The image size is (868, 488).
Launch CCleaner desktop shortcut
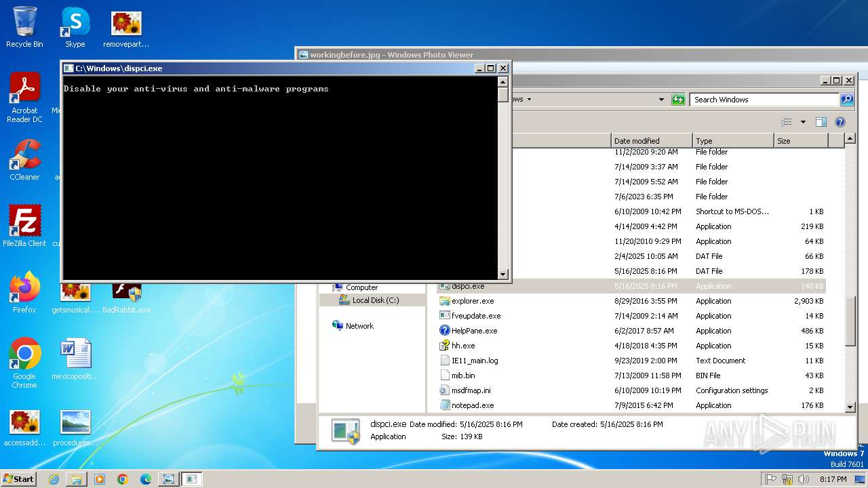click(x=24, y=160)
